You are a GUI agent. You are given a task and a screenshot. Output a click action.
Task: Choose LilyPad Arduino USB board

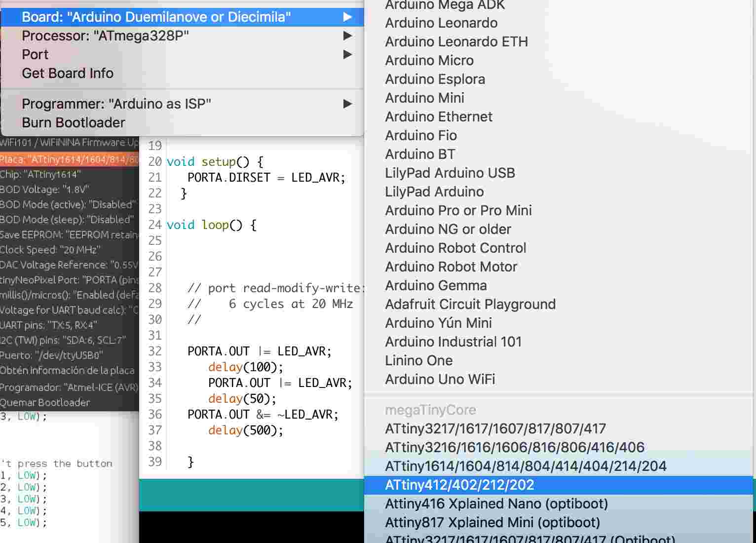(559, 173)
